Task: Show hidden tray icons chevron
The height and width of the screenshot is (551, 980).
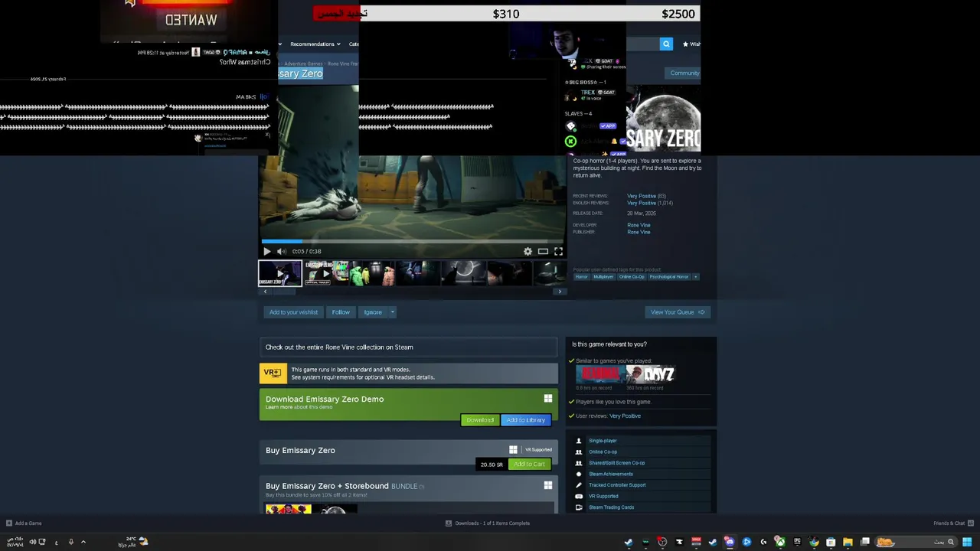Action: point(83,542)
